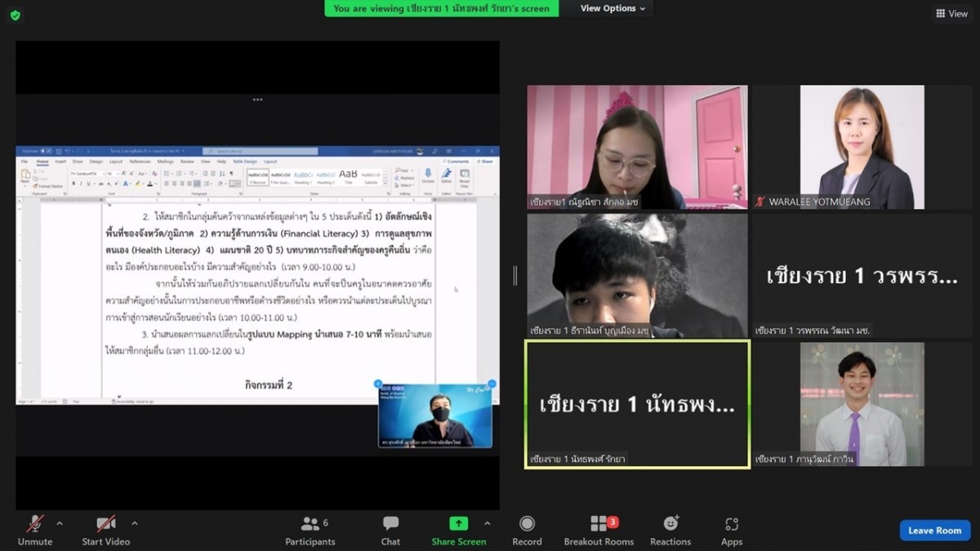Expand share options arrow beside Share Screen
This screenshot has height=551, width=980.
[x=487, y=523]
